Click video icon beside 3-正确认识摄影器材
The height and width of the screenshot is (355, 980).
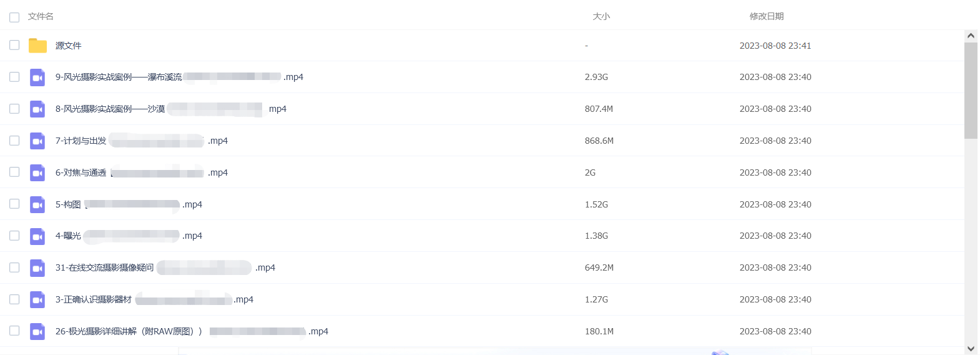click(37, 300)
